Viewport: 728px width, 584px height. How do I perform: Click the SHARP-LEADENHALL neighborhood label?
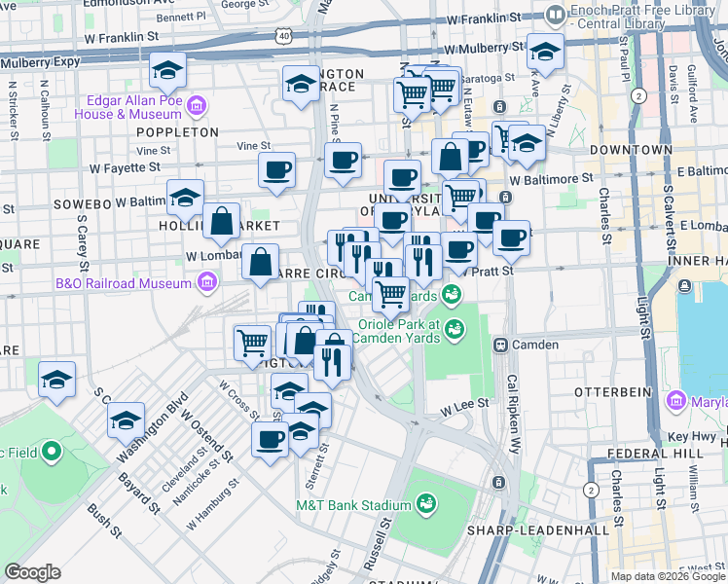(538, 530)
